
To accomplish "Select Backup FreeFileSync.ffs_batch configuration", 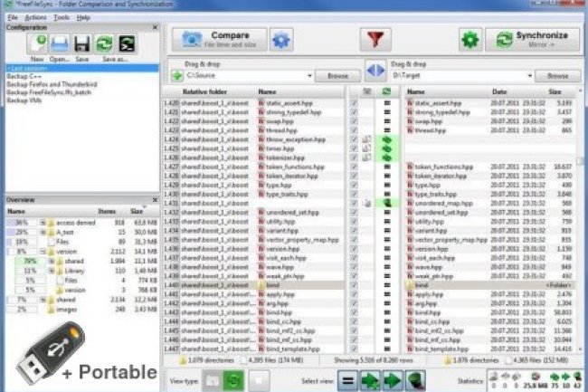I will pos(82,92).
